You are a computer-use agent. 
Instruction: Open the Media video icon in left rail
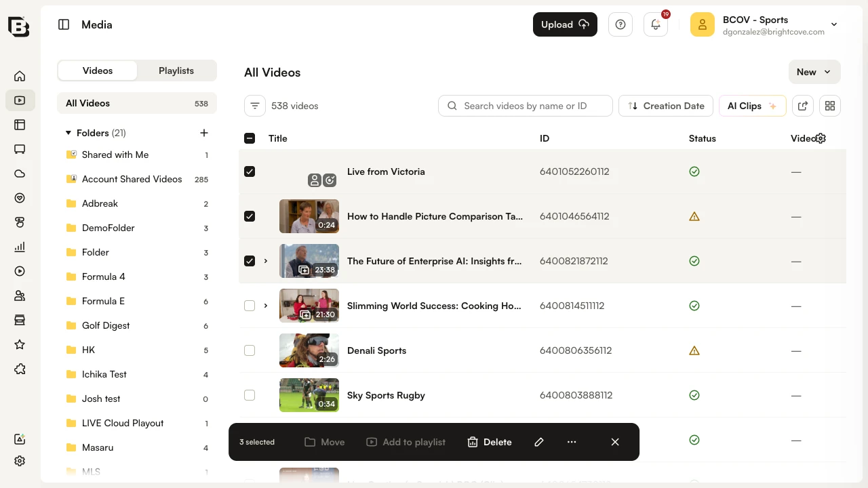click(20, 100)
